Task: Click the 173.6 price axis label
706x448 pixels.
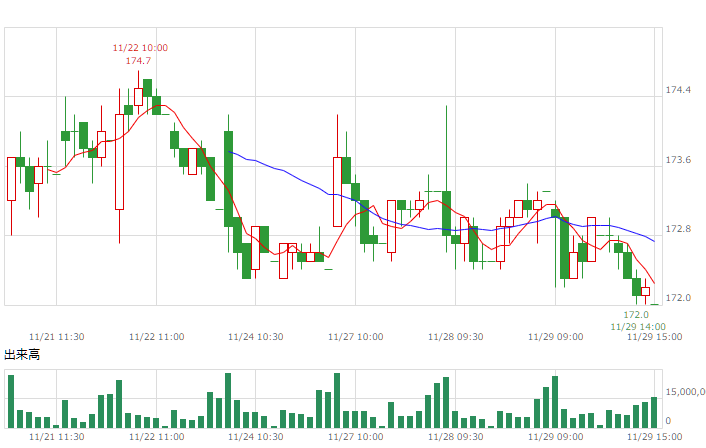Action: (678, 160)
